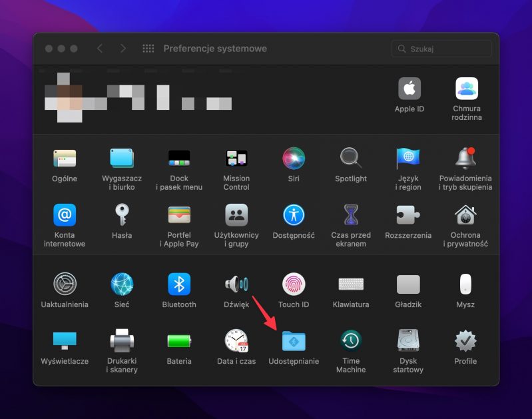Open Wygaszacz i biurko settings
This screenshot has width=532, height=419.
(x=122, y=159)
